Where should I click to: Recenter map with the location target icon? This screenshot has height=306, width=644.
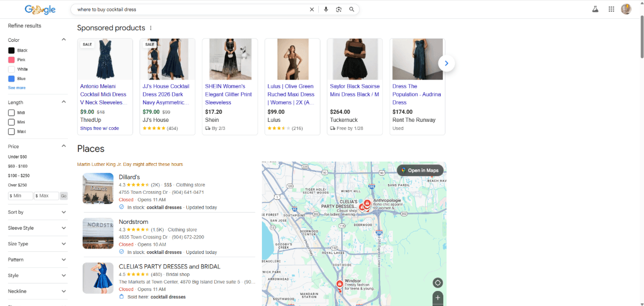click(x=437, y=283)
